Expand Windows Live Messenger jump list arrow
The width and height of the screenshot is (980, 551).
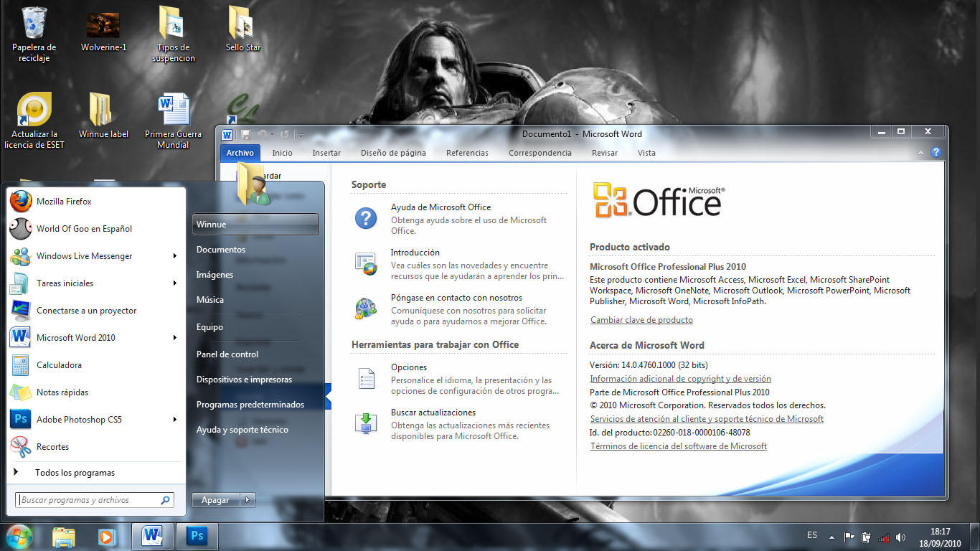coord(175,256)
